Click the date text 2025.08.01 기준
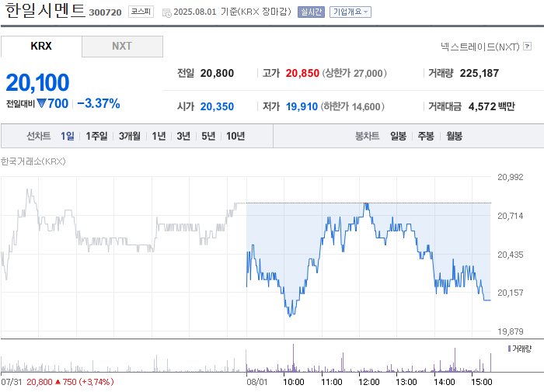The image size is (544, 392). (x=206, y=12)
